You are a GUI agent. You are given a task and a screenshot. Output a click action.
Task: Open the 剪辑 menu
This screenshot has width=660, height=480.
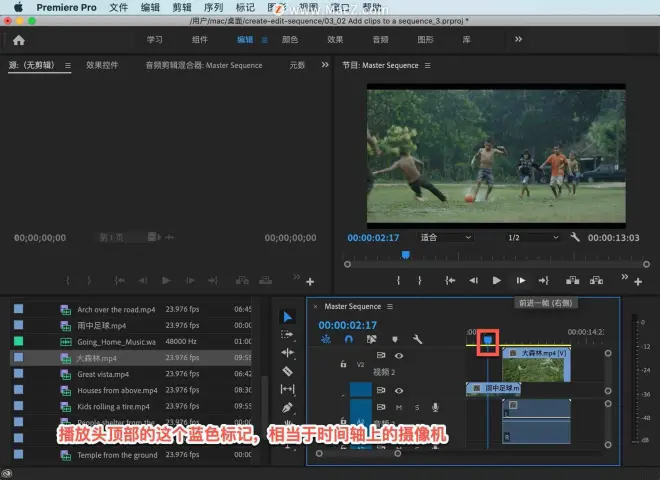(x=181, y=8)
